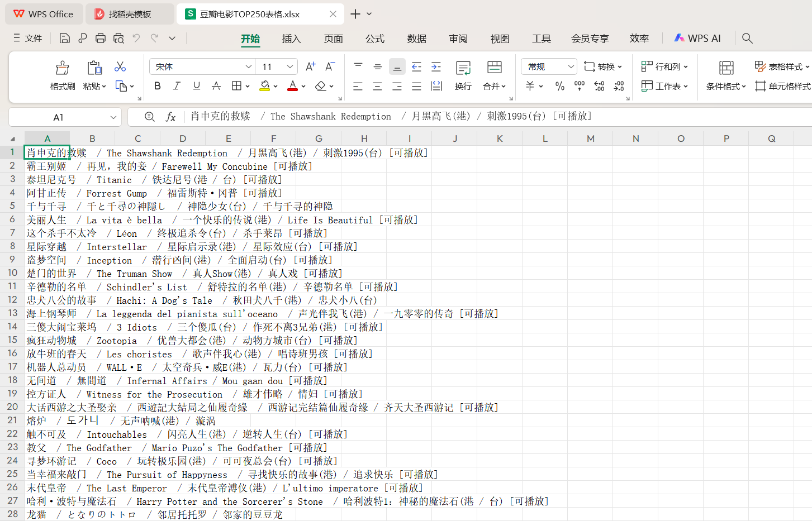Open font name dropdown 宋体

(249, 66)
